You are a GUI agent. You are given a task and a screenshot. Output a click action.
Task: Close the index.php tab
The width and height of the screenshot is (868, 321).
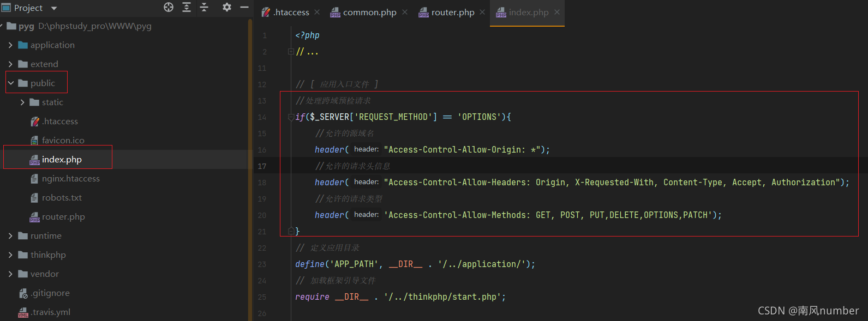coord(556,12)
